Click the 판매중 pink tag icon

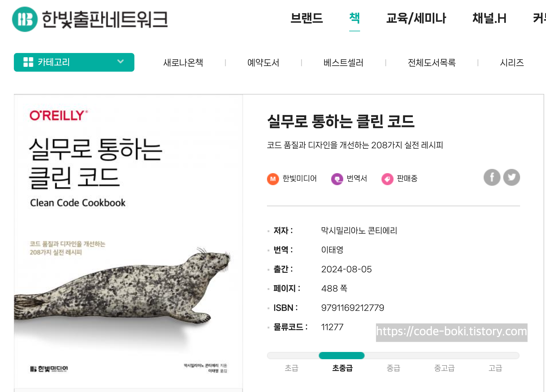388,179
